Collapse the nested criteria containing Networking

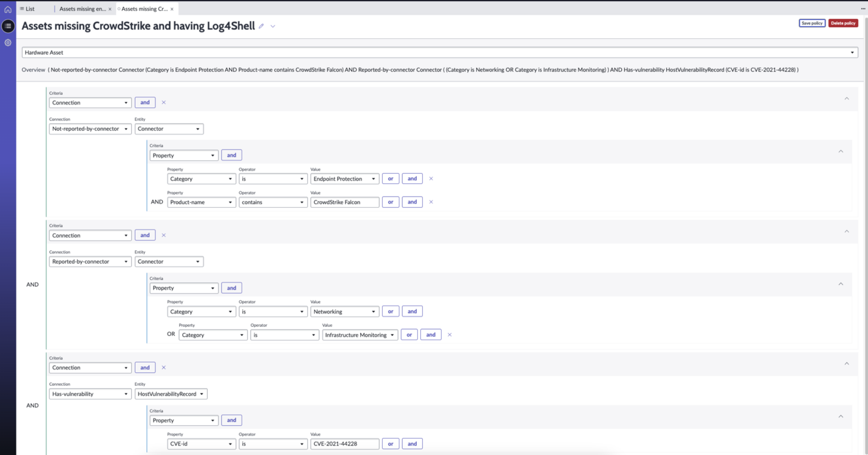point(841,284)
